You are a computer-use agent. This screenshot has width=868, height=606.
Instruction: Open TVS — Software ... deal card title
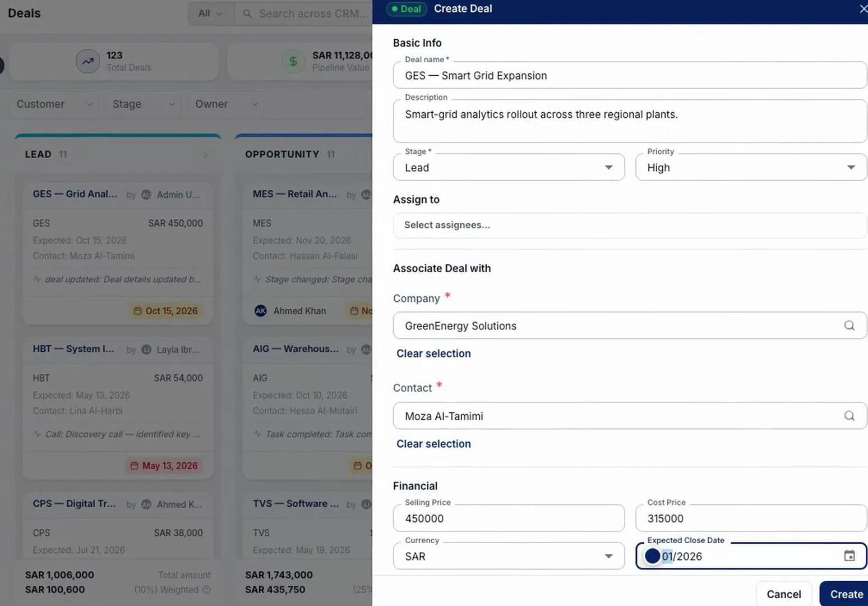[296, 504]
